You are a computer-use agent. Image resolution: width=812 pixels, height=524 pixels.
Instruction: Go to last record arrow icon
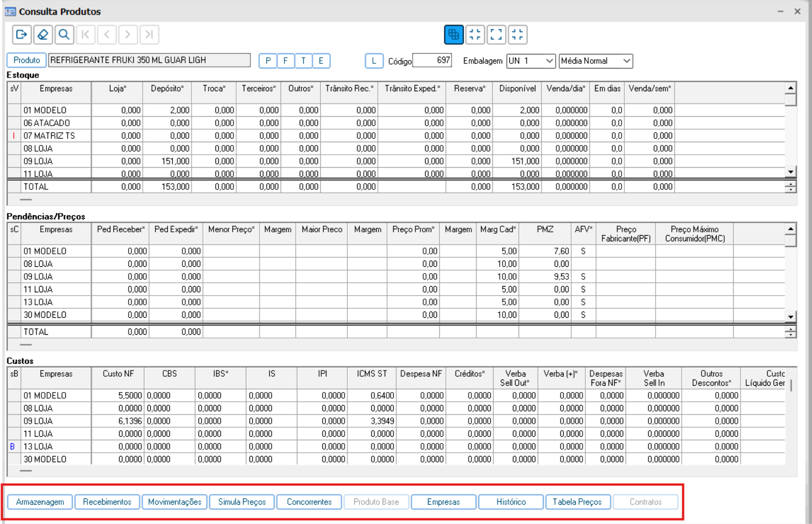(x=149, y=35)
